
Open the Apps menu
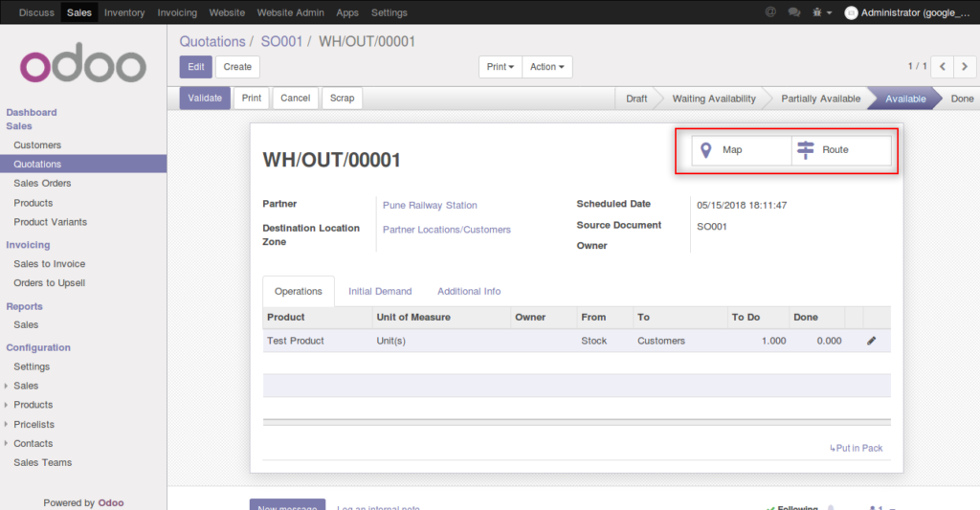[347, 12]
